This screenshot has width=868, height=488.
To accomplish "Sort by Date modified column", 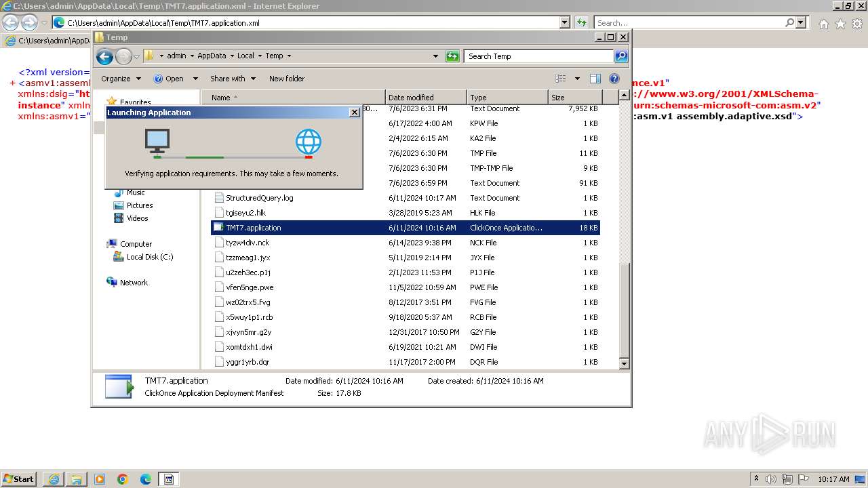I will coord(426,98).
